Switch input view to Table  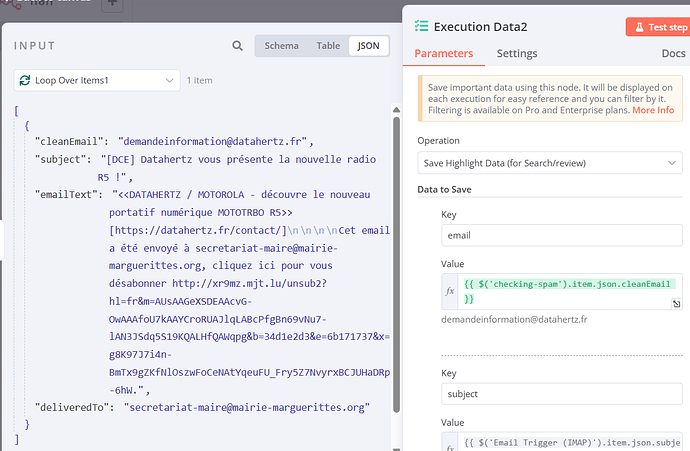point(328,46)
